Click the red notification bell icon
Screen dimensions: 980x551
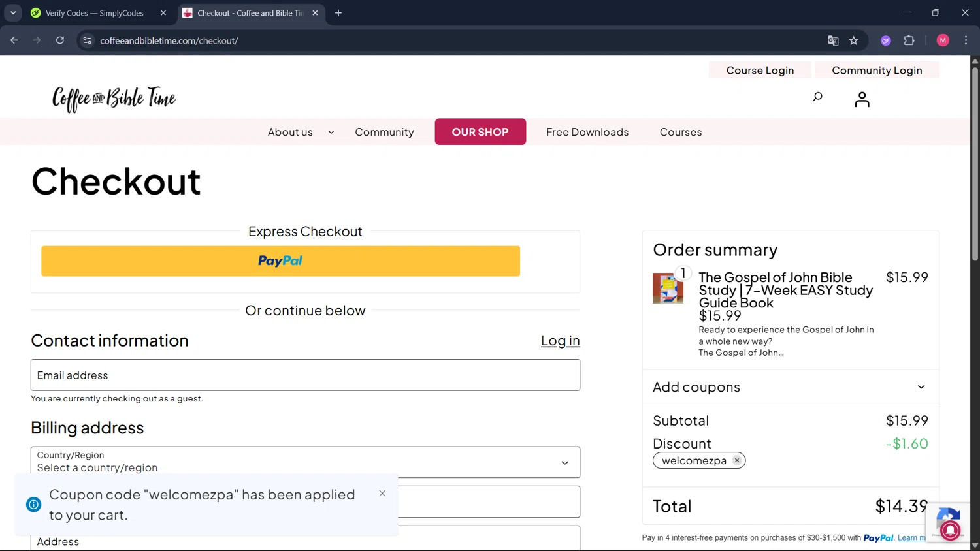click(x=951, y=530)
